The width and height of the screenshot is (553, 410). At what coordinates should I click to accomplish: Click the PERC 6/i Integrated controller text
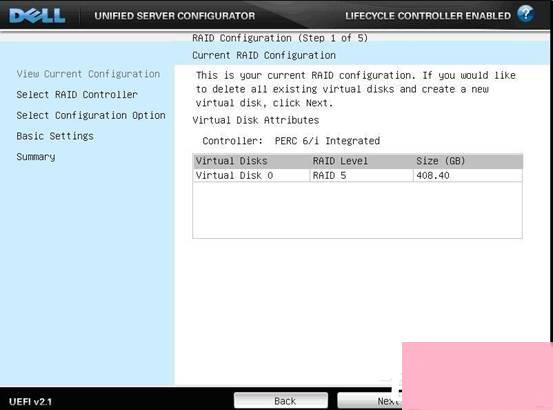[x=327, y=141]
